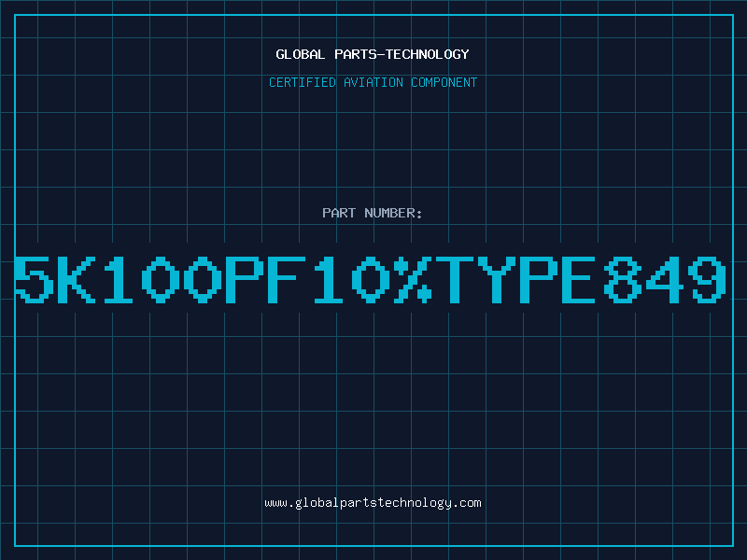Image resolution: width=747 pixels, height=560 pixels.
Task: Click the 'GLOBAL PARTS-TECHNOLOGY' heading
Action: click(373, 54)
